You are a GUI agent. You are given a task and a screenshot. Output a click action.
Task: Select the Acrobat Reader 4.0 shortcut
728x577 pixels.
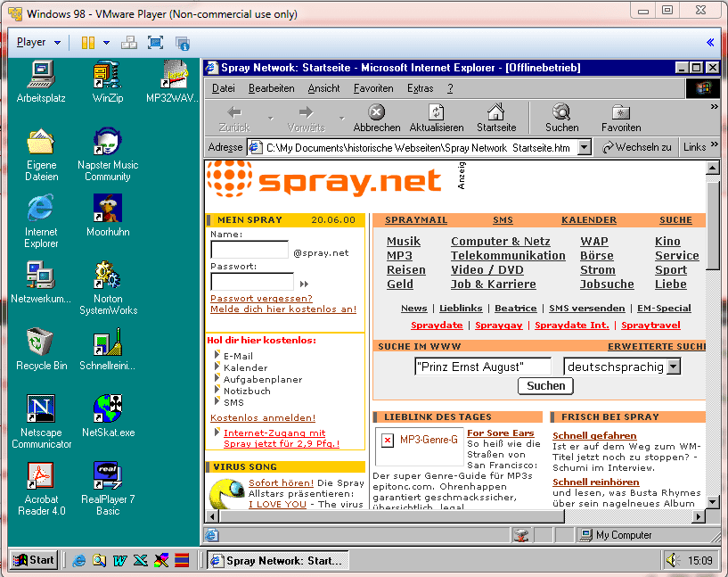tap(41, 490)
